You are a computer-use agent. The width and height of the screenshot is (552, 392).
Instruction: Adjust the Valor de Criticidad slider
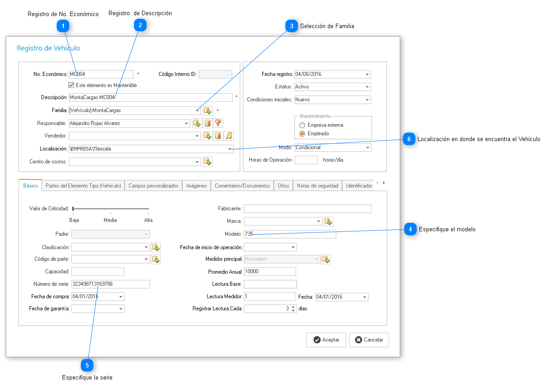(73, 209)
